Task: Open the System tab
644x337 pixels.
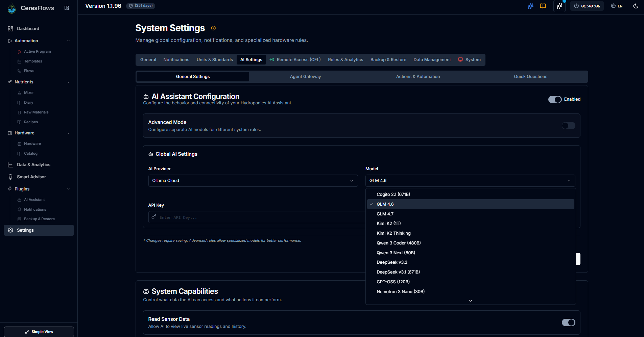Action: click(x=470, y=60)
